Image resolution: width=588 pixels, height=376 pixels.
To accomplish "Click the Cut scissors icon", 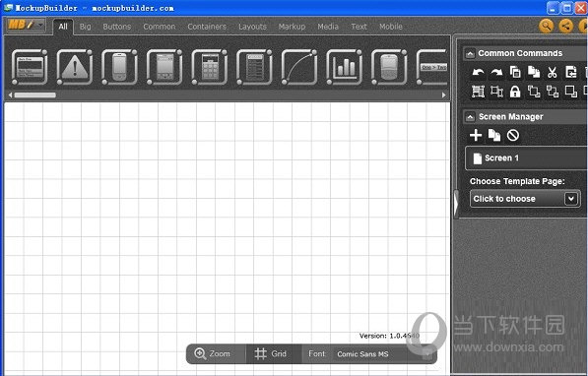I will pyautogui.click(x=552, y=72).
